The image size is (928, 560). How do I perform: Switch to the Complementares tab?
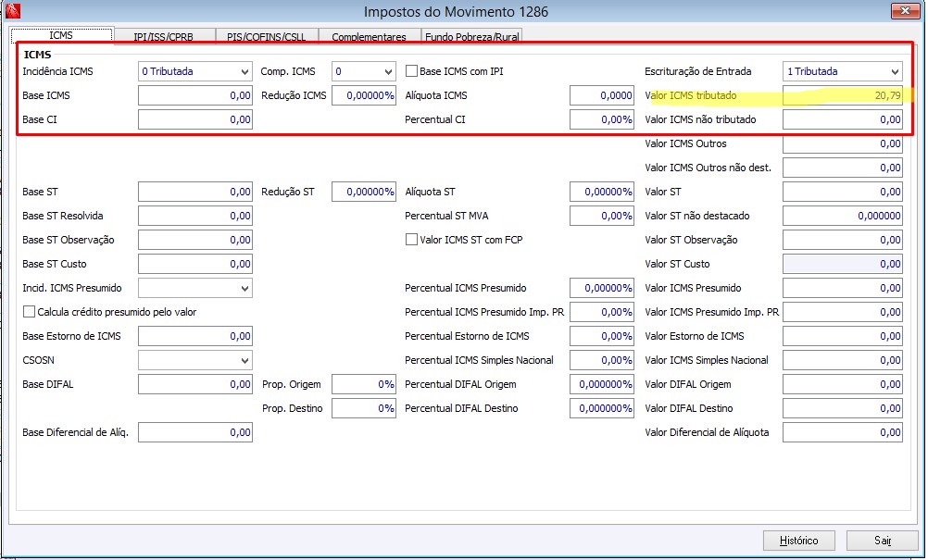point(369,36)
